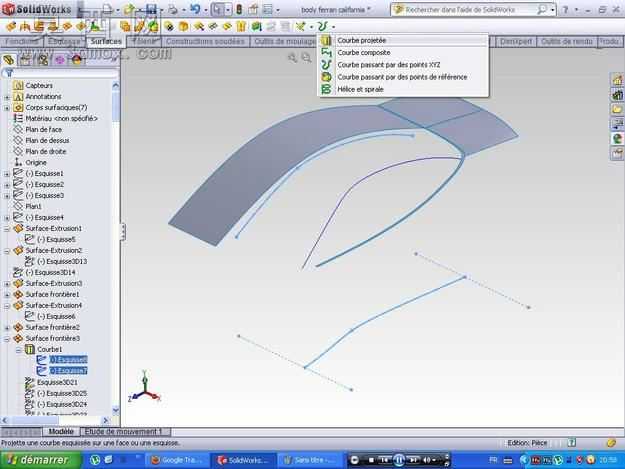Switch to the Surfaces command tab
Image resolution: width=625 pixels, height=469 pixels.
(106, 41)
